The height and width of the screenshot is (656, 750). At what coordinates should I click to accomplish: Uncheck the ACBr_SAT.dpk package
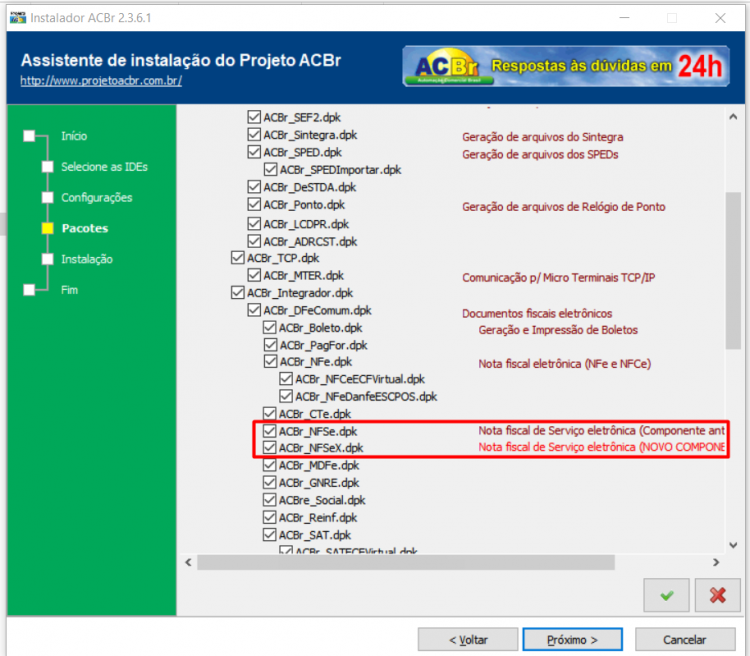270,534
